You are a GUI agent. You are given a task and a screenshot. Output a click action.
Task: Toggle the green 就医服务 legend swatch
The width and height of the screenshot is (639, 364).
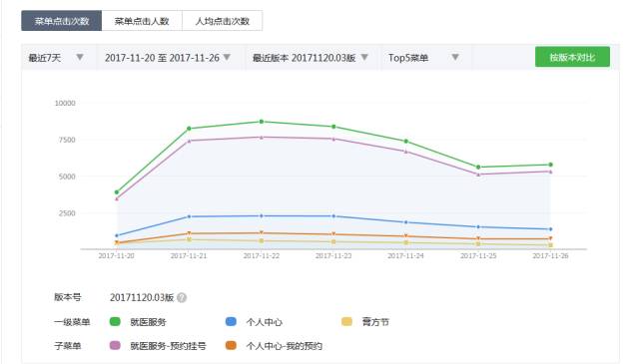pyautogui.click(x=115, y=322)
